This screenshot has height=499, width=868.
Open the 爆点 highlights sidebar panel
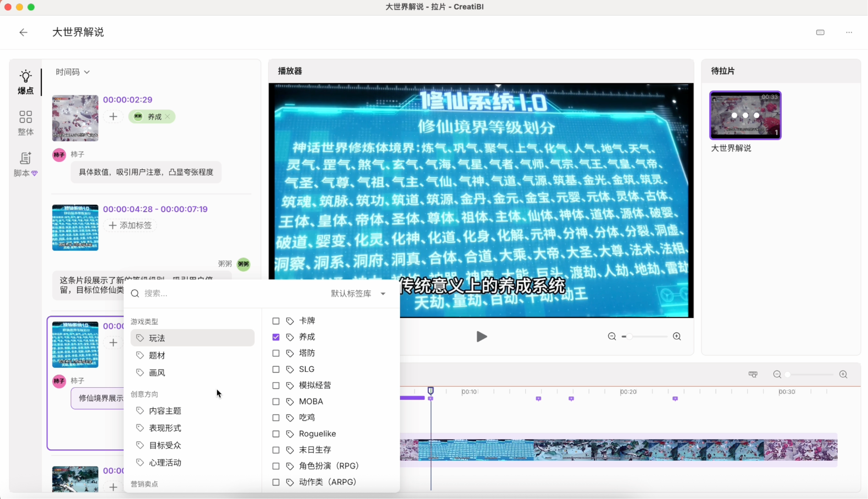pyautogui.click(x=26, y=82)
